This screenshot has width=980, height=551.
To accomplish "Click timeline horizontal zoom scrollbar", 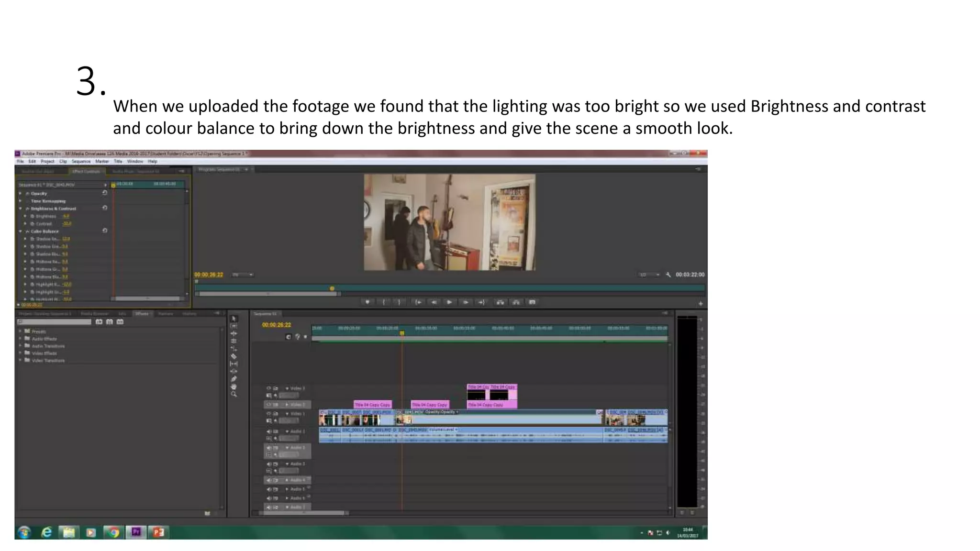I will click(x=303, y=513).
